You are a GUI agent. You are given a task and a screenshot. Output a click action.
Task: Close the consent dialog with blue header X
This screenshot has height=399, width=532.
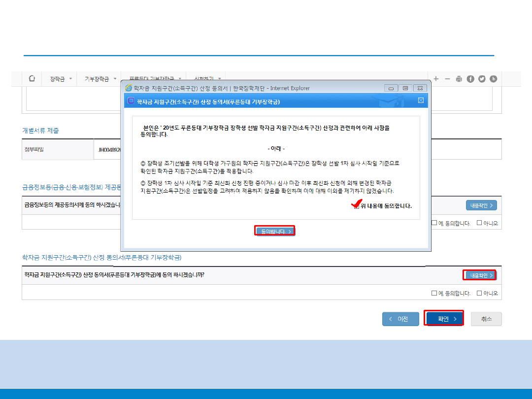tap(421, 100)
